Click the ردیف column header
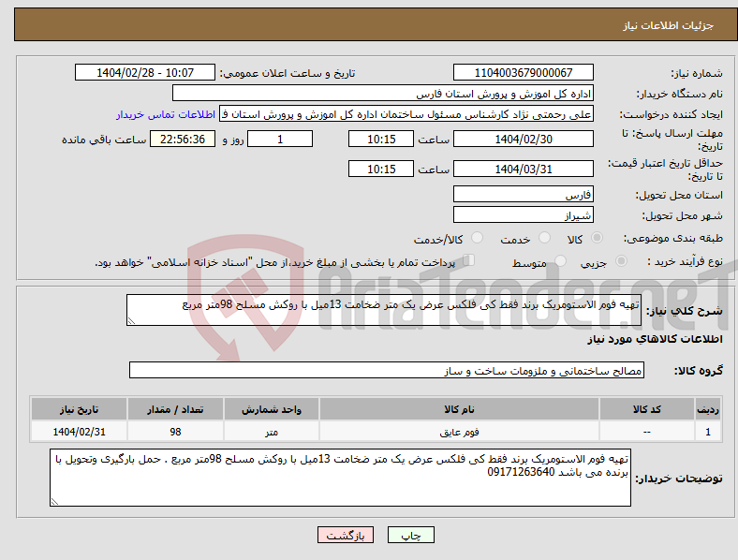738x560 pixels. 708,409
